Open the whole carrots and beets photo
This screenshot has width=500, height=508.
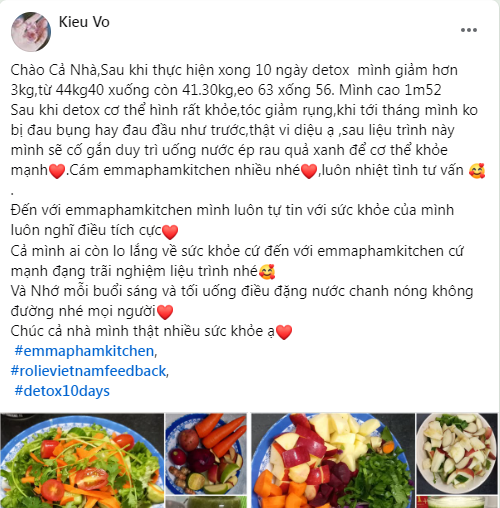pos(206,454)
